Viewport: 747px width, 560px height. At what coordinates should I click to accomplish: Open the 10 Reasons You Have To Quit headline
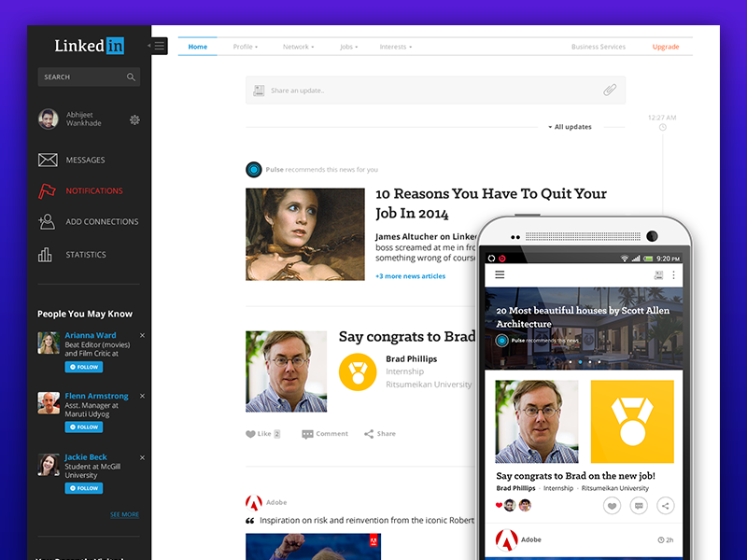coord(491,203)
